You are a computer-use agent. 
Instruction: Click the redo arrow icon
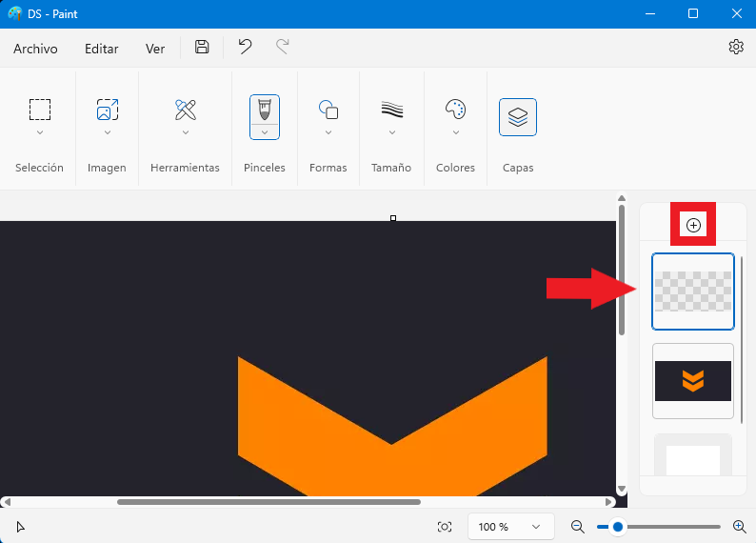[283, 47]
